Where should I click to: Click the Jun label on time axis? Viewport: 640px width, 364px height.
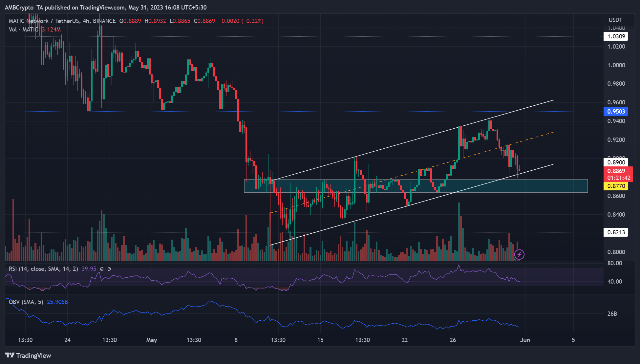pos(525,340)
